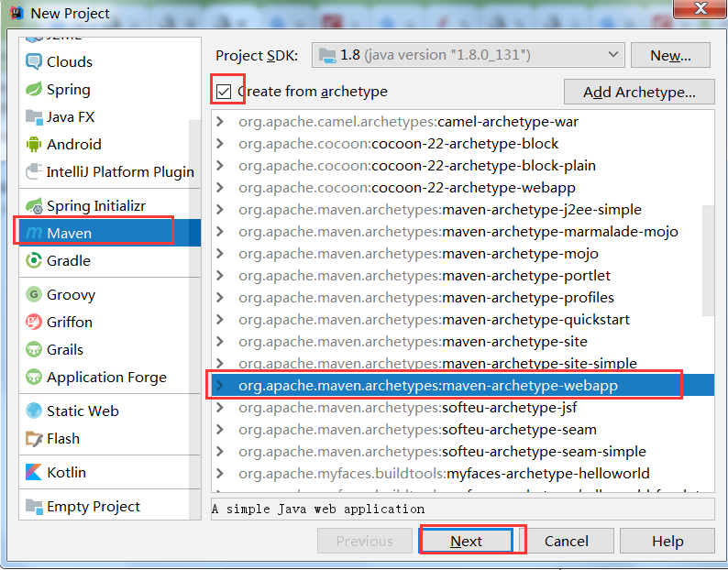Select the Application Forge label
This screenshot has width=728, height=570.
106,378
